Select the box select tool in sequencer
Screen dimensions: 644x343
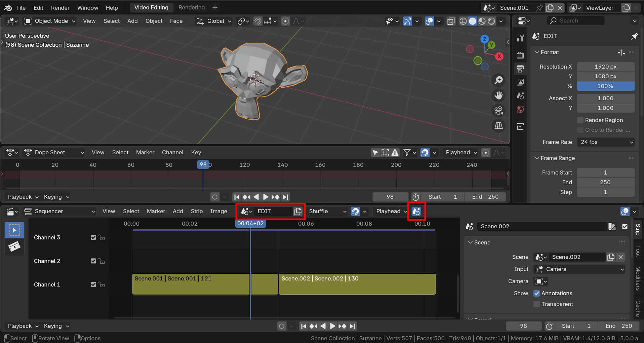pos(14,230)
